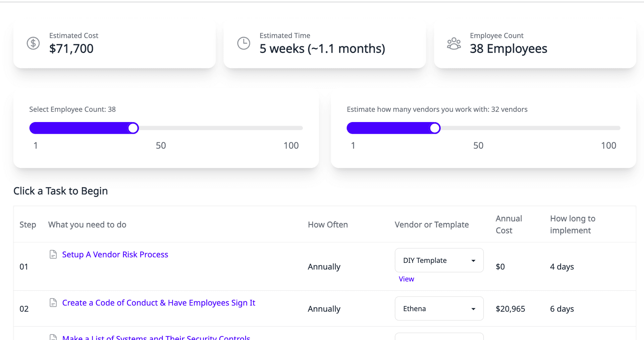The height and width of the screenshot is (340, 644).
Task: Click the Annually value for step 01
Action: click(x=324, y=267)
